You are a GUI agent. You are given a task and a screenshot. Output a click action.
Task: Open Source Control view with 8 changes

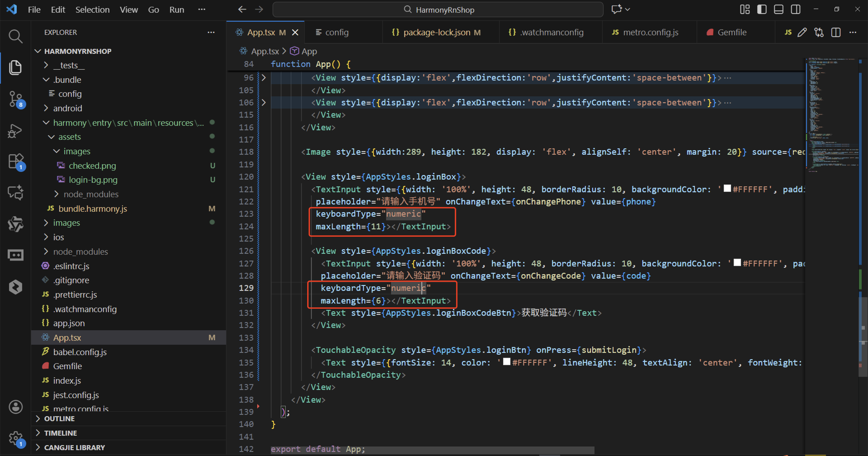15,99
